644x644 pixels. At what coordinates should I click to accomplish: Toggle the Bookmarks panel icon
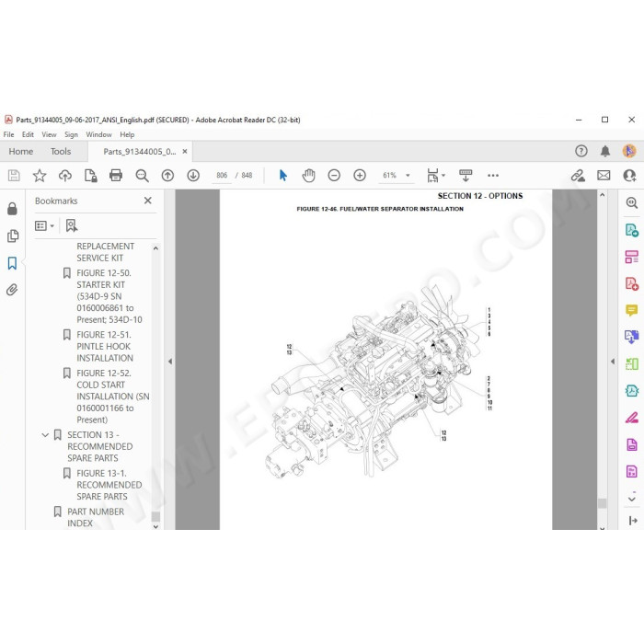pyautogui.click(x=12, y=263)
